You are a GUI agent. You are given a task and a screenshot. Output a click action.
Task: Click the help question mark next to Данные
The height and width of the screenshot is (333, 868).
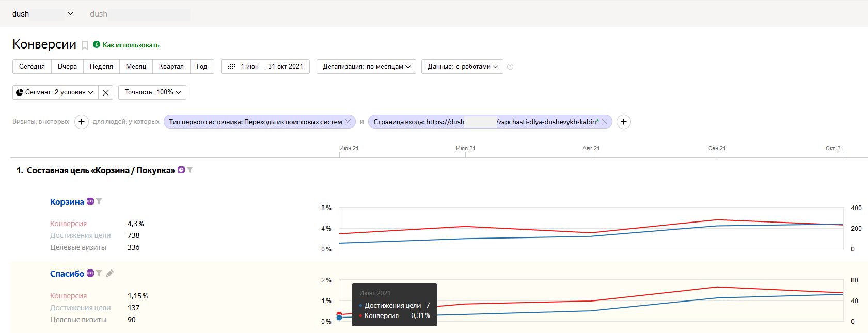(x=510, y=67)
